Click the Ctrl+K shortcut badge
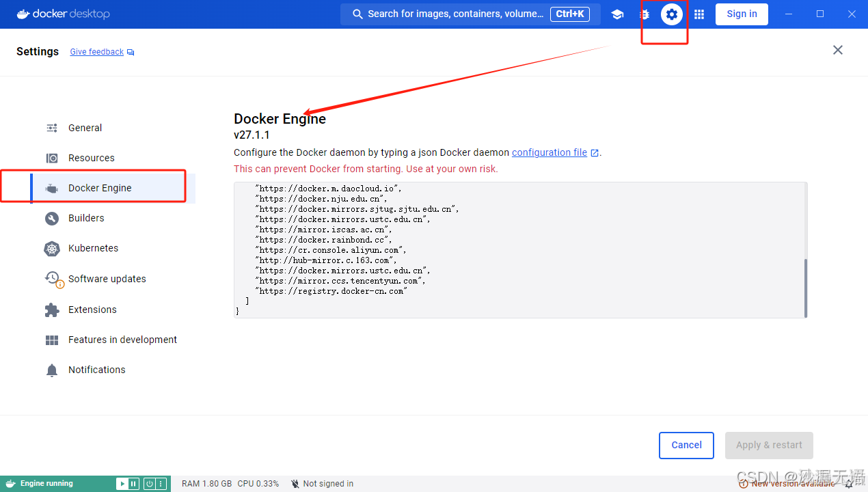The width and height of the screenshot is (868, 492). tap(570, 14)
